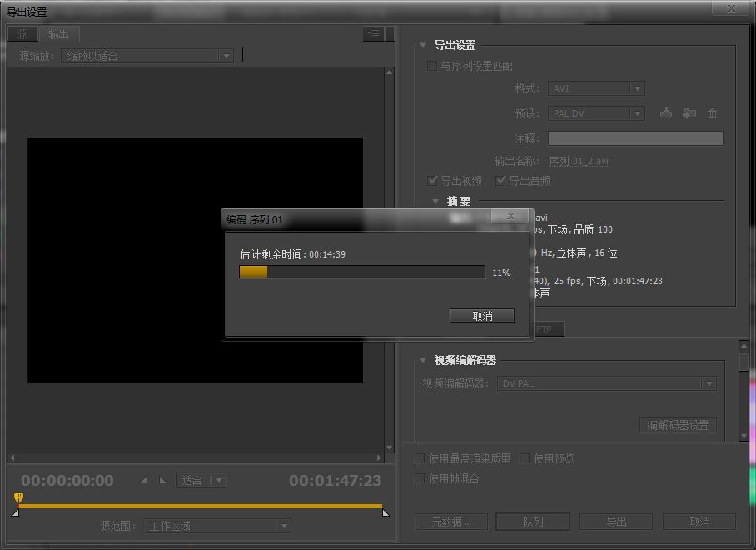Collapse the summary section

tap(435, 201)
